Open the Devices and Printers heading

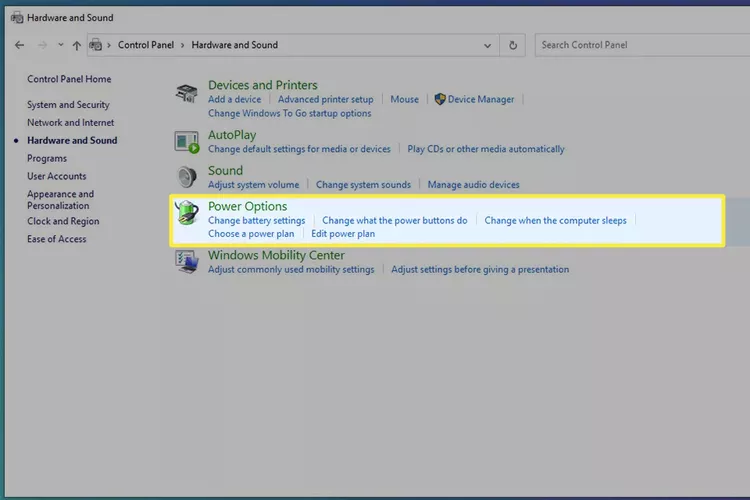click(x=263, y=85)
